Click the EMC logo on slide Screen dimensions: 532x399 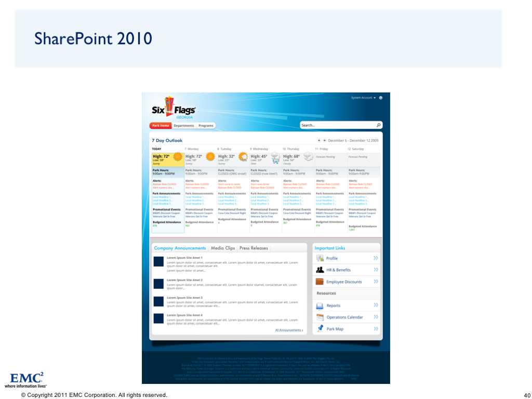click(x=26, y=380)
